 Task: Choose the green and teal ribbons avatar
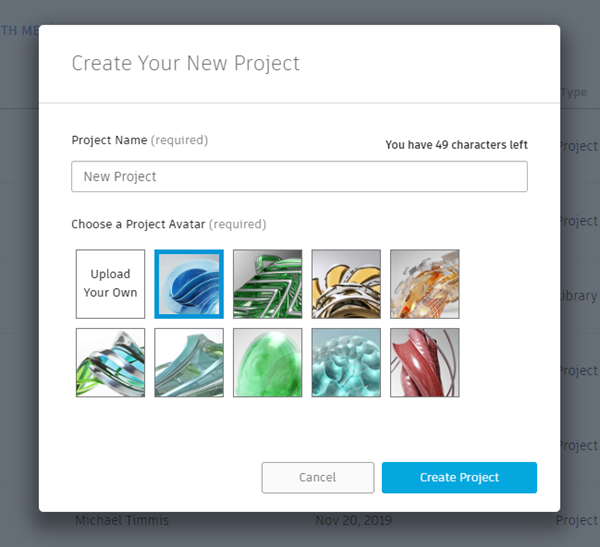click(111, 362)
